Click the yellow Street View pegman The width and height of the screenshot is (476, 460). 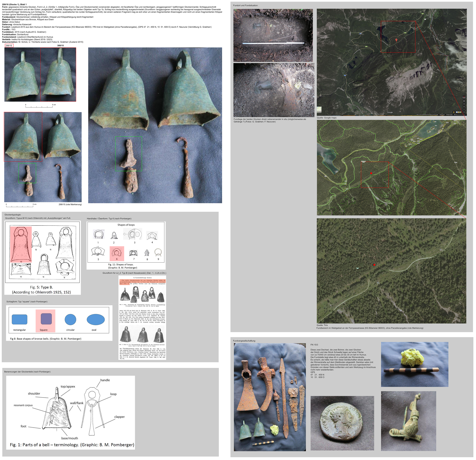[x=454, y=112]
